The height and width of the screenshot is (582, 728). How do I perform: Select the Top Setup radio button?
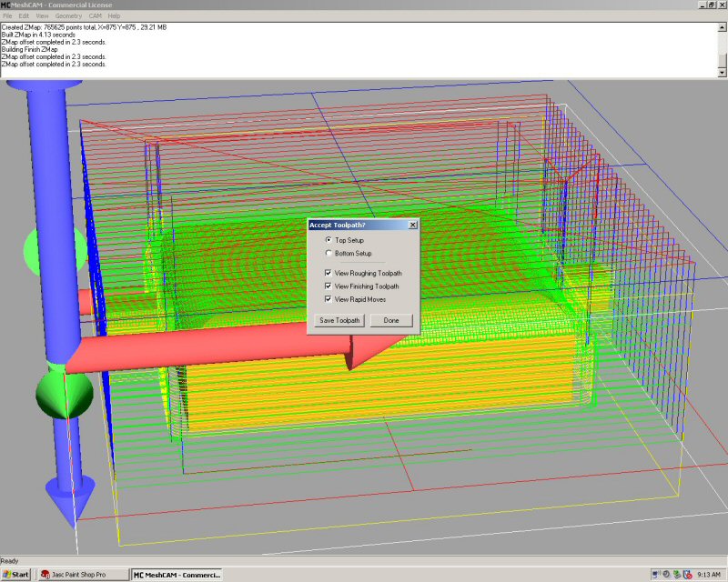pos(329,240)
